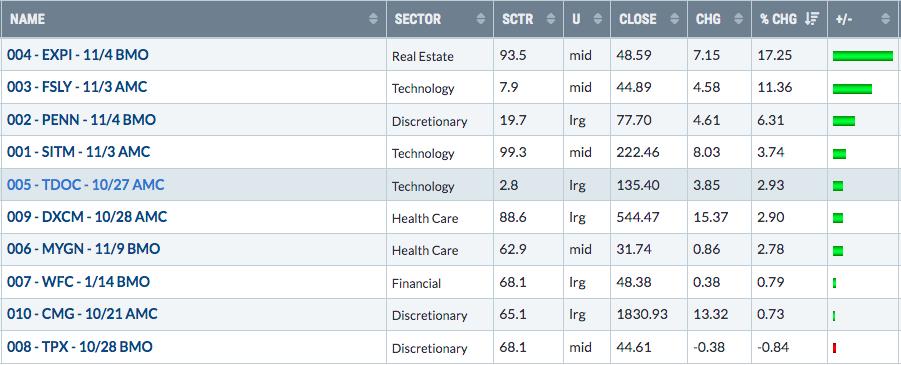The height and width of the screenshot is (365, 901).
Task: Sort by SECTOR column arrows icon
Action: point(481,19)
